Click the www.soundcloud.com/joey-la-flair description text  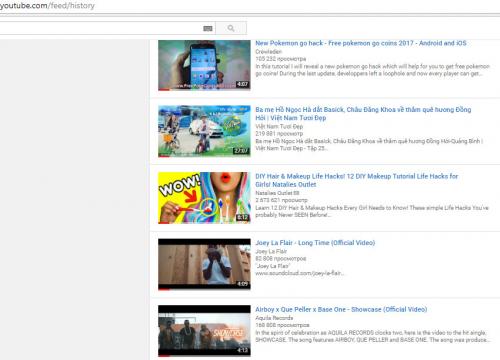point(299,273)
